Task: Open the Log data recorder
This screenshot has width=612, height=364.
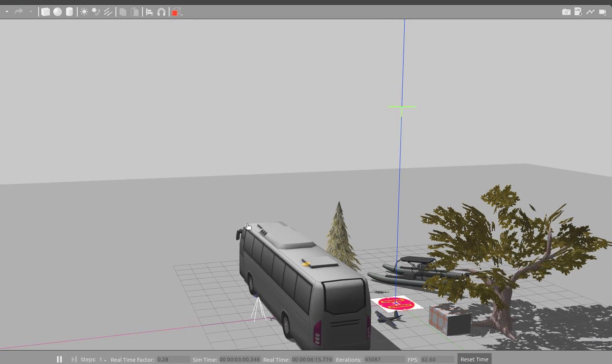Action: point(578,12)
